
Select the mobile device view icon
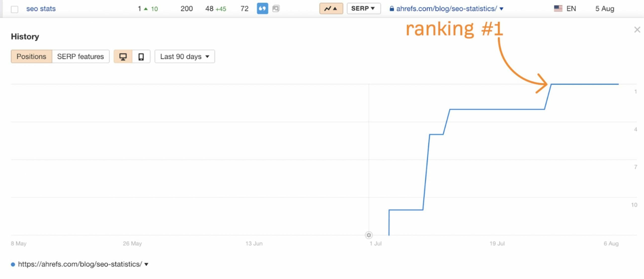tap(141, 57)
